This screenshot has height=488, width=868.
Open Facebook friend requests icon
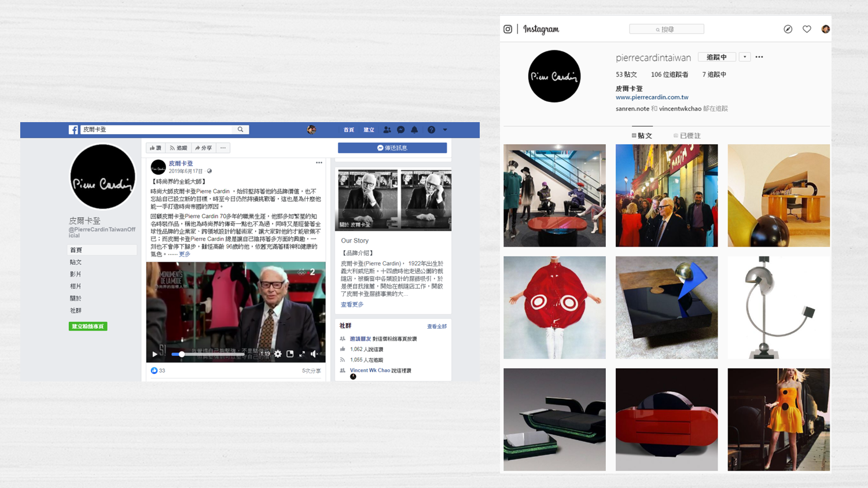[x=387, y=130]
